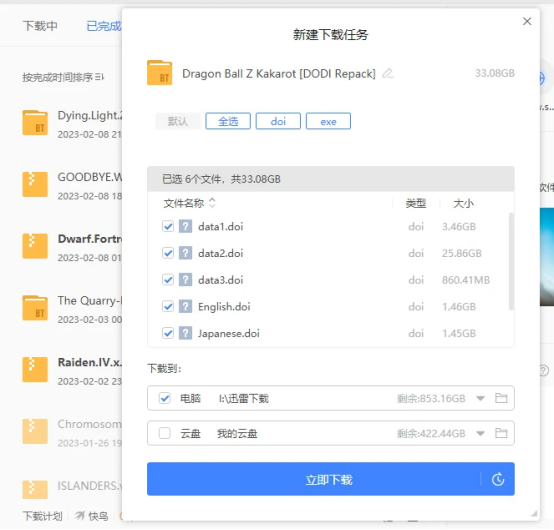Click the 我的云盘 path field
The image size is (554, 530).
237,434
